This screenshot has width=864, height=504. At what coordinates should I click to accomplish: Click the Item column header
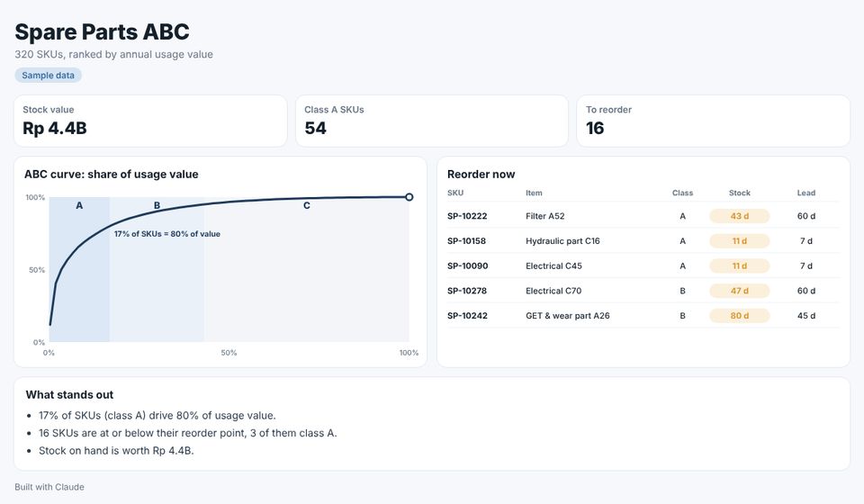[534, 193]
